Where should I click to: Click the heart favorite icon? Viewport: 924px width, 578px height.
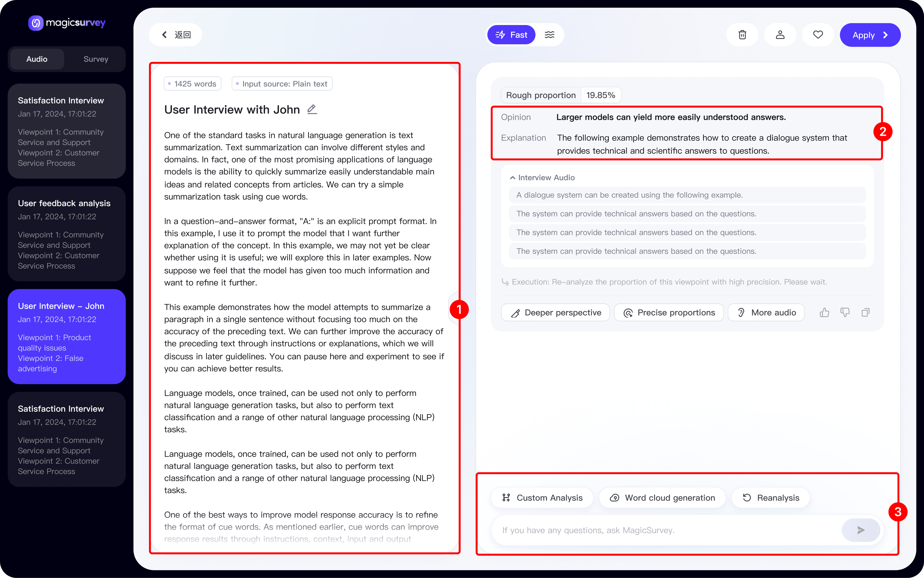817,35
